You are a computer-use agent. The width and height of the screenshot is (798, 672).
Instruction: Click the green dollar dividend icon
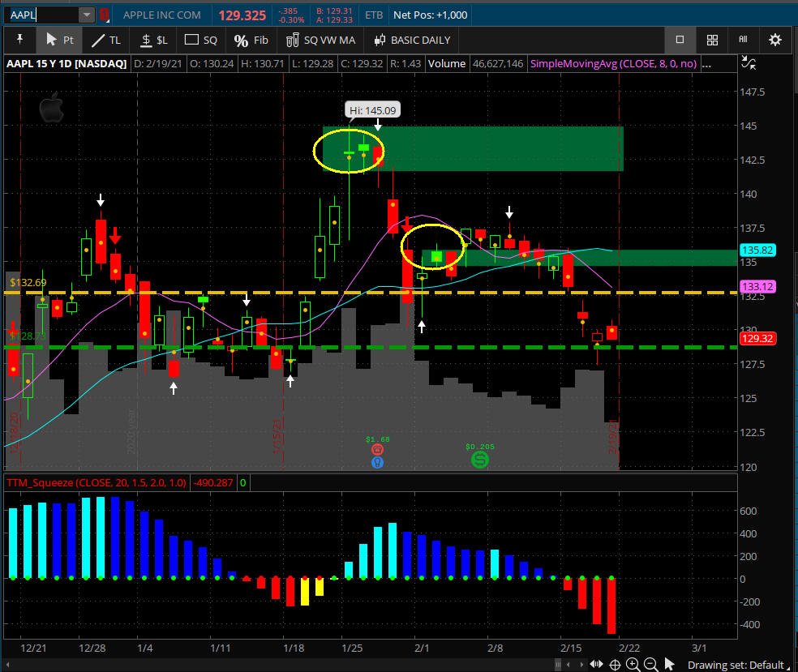click(479, 460)
